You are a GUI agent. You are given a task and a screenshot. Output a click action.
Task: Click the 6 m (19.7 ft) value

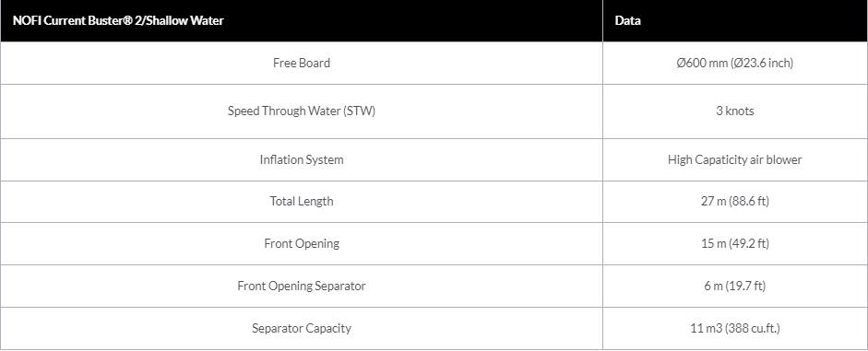coord(734,287)
